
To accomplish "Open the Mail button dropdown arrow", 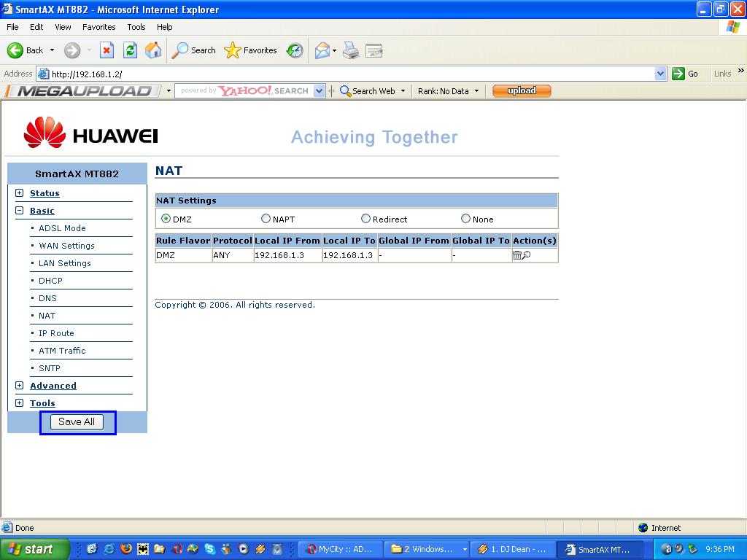I will 334,50.
